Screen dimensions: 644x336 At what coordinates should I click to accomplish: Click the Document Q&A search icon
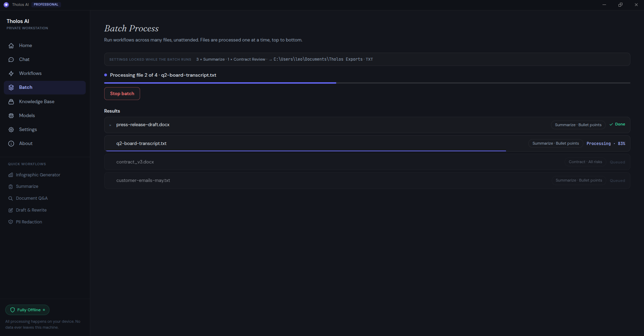coord(10,198)
